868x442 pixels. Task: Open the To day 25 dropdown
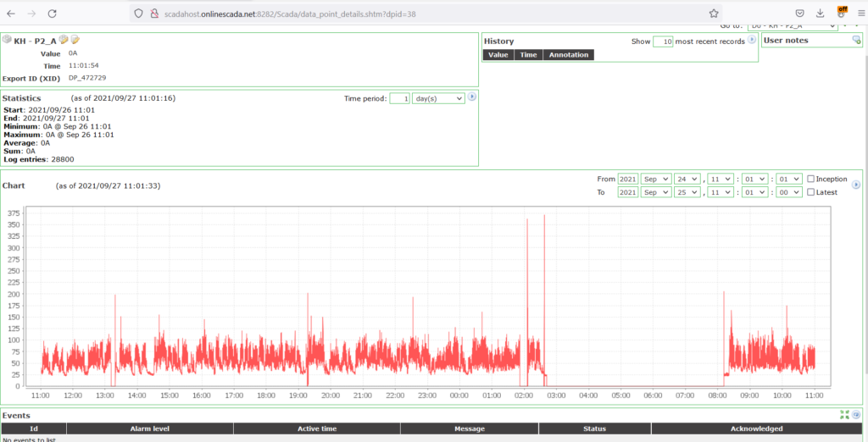687,192
